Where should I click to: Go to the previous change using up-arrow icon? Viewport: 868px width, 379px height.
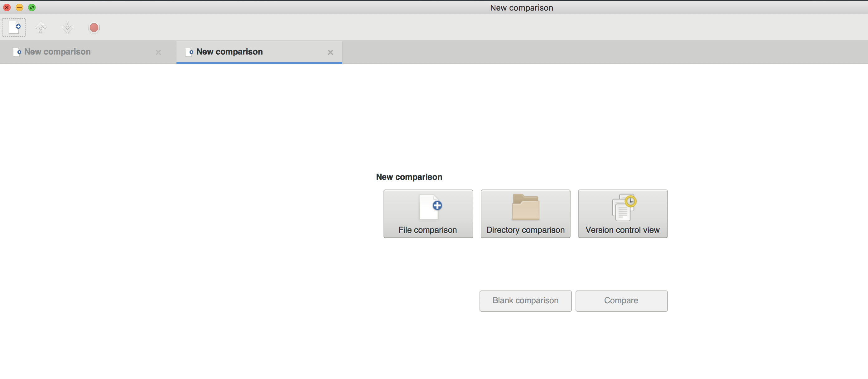(41, 27)
